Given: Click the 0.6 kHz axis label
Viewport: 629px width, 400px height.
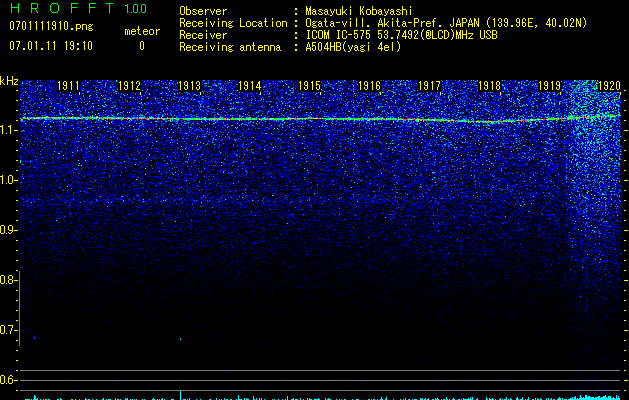Looking at the screenshot, I should point(8,380).
